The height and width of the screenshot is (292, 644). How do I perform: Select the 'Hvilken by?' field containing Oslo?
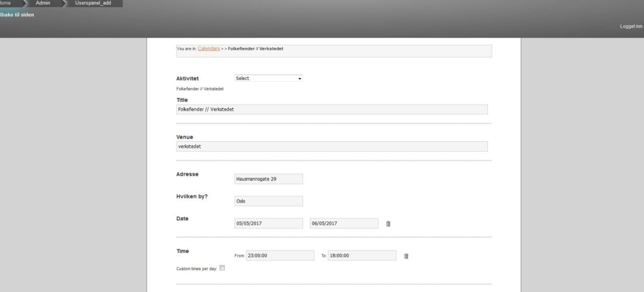point(268,201)
